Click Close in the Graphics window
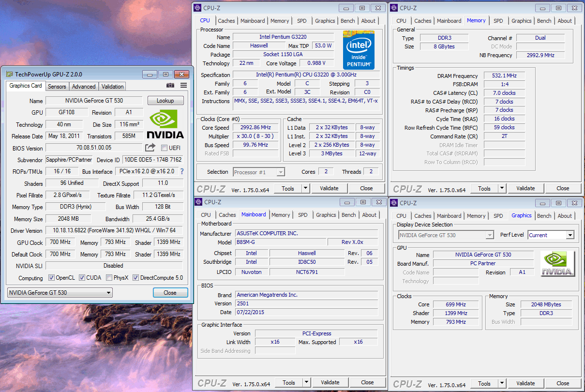Viewport: 585px width, 392px height. [563, 383]
